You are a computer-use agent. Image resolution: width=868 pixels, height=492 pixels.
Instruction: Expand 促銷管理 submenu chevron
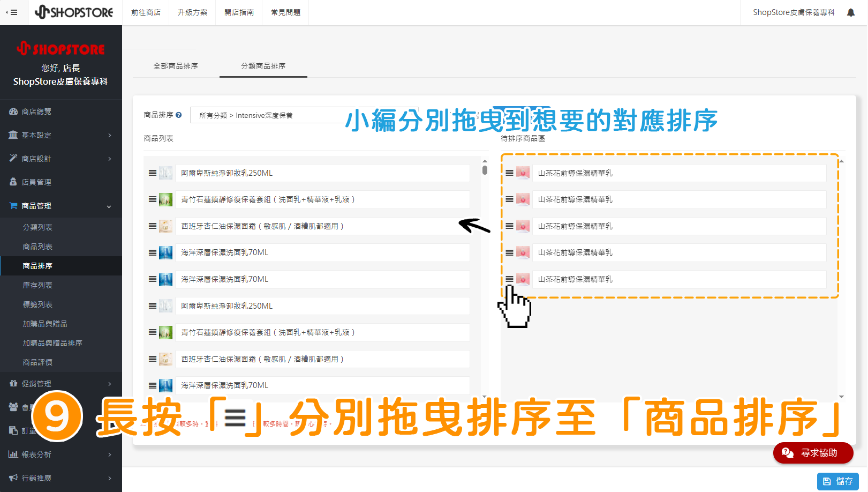pyautogui.click(x=110, y=384)
